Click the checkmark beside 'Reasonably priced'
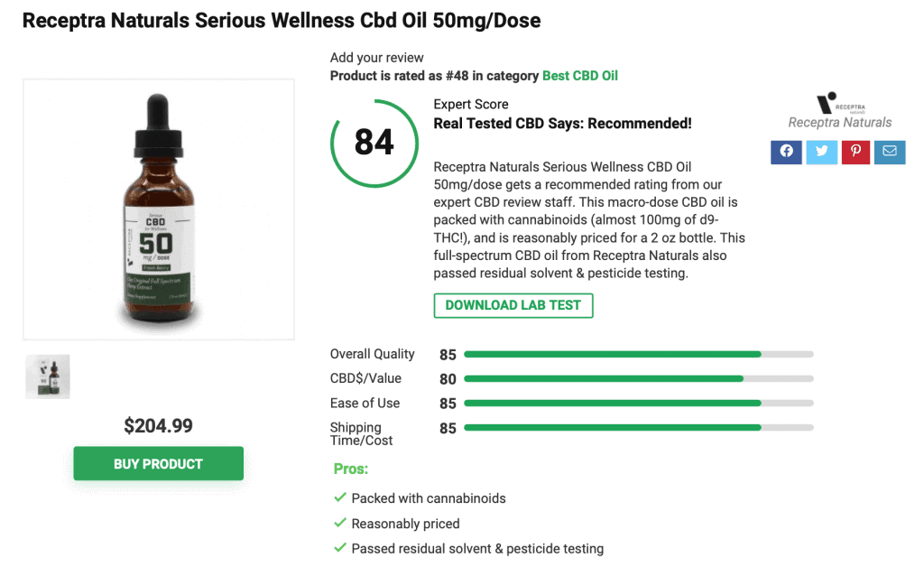 [x=340, y=524]
